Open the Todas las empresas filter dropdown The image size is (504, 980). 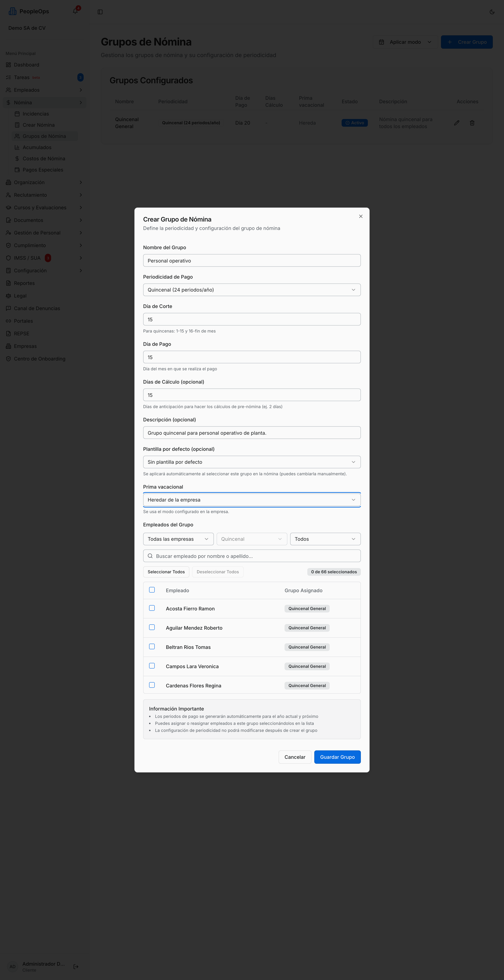point(178,539)
